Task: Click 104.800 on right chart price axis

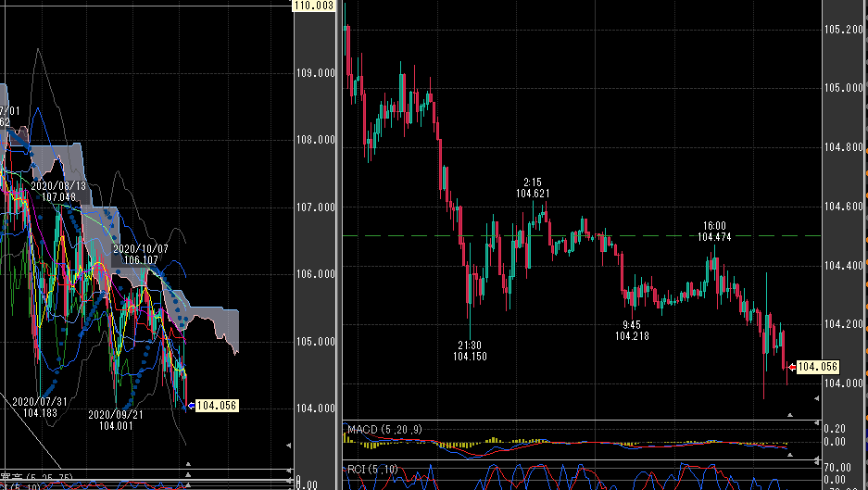Action: tap(844, 147)
